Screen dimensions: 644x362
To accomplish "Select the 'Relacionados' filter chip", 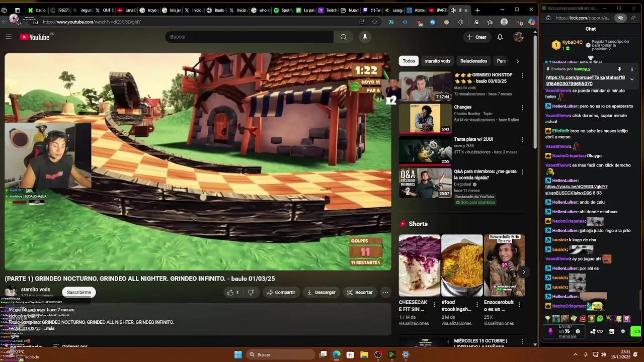I will pos(473,61).
